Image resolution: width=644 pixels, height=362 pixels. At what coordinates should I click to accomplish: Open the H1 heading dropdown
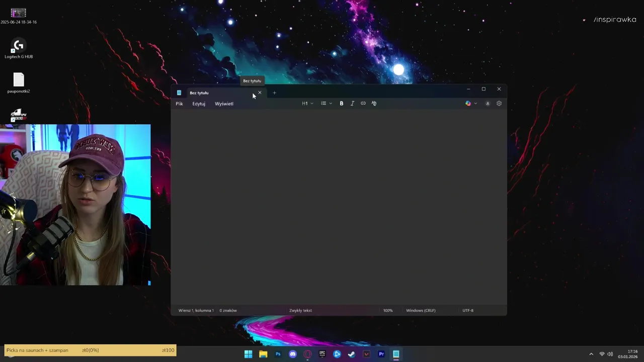tap(307, 104)
